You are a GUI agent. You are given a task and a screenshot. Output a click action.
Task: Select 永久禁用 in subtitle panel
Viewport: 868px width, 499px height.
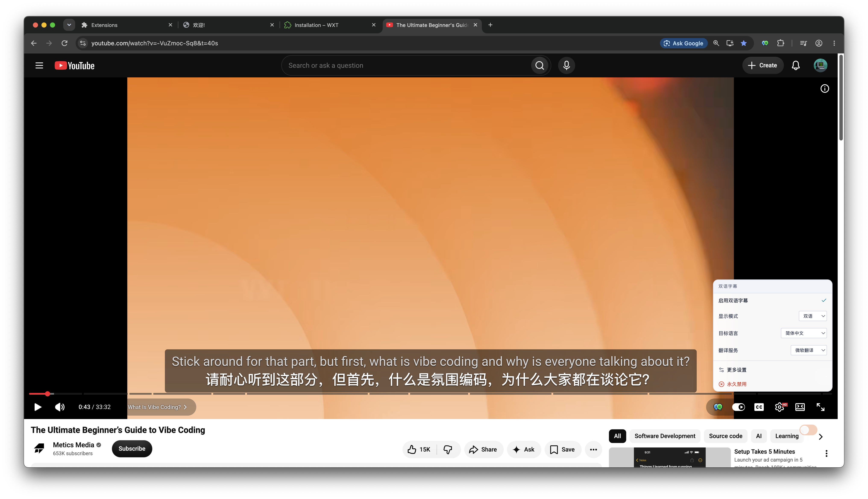coord(772,384)
